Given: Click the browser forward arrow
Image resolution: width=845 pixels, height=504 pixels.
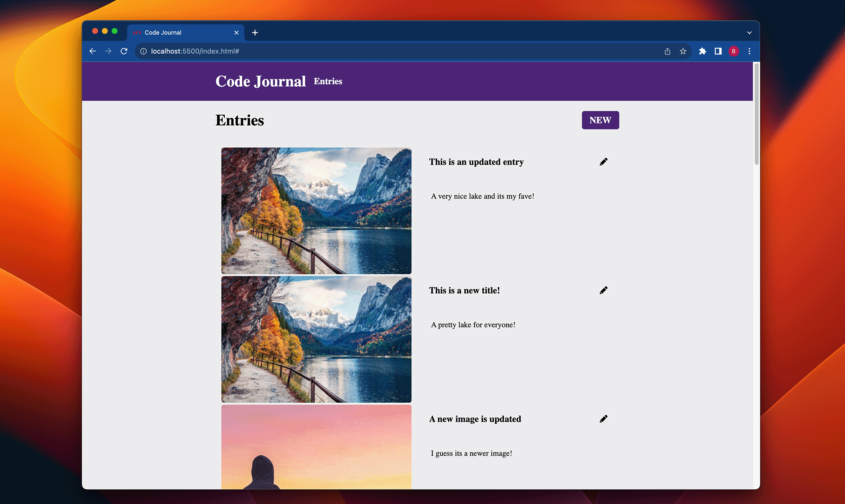Looking at the screenshot, I should [108, 51].
